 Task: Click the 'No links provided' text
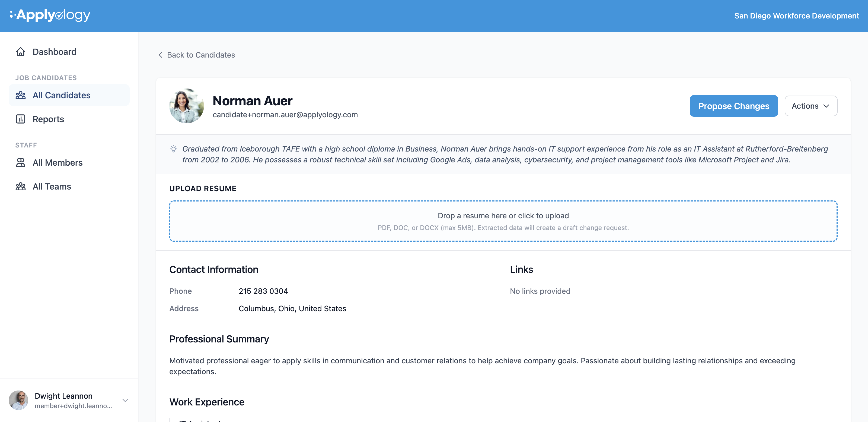point(540,291)
